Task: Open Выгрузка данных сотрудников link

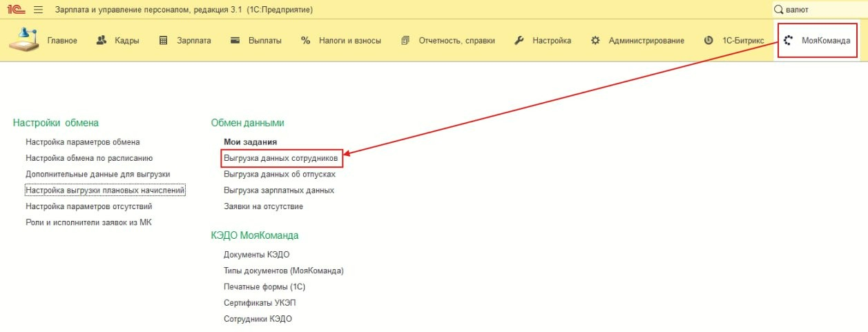Action: (280, 158)
